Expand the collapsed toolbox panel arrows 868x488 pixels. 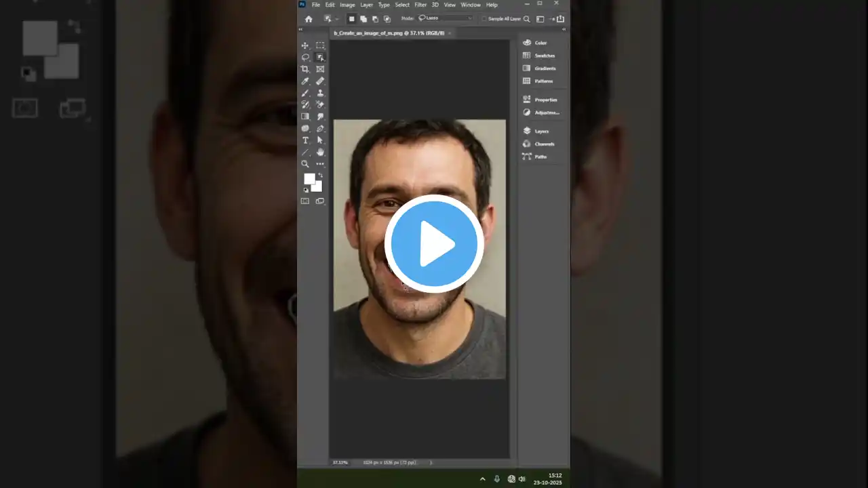click(x=301, y=29)
